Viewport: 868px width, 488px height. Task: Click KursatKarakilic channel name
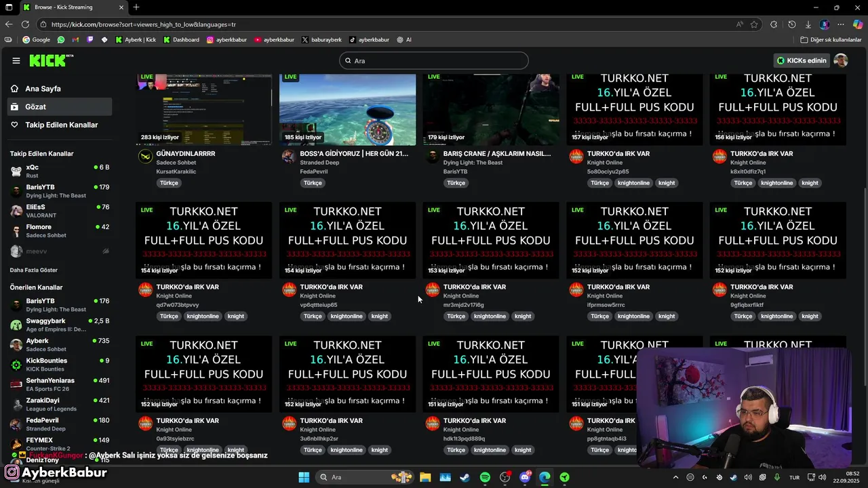[x=176, y=171]
